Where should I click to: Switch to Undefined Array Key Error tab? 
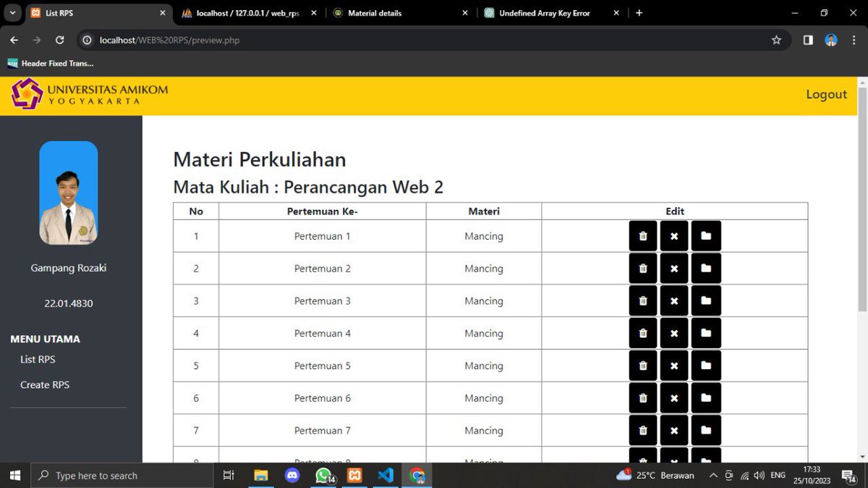pyautogui.click(x=550, y=13)
